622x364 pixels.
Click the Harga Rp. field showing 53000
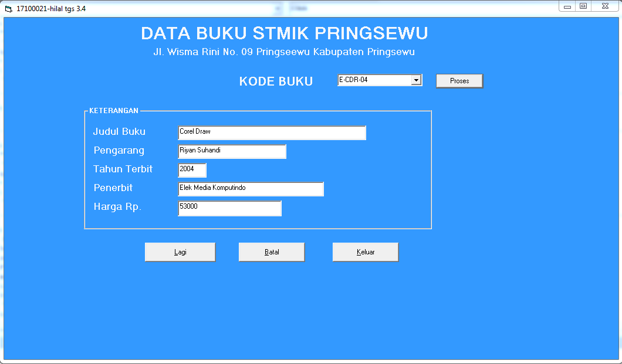point(229,208)
